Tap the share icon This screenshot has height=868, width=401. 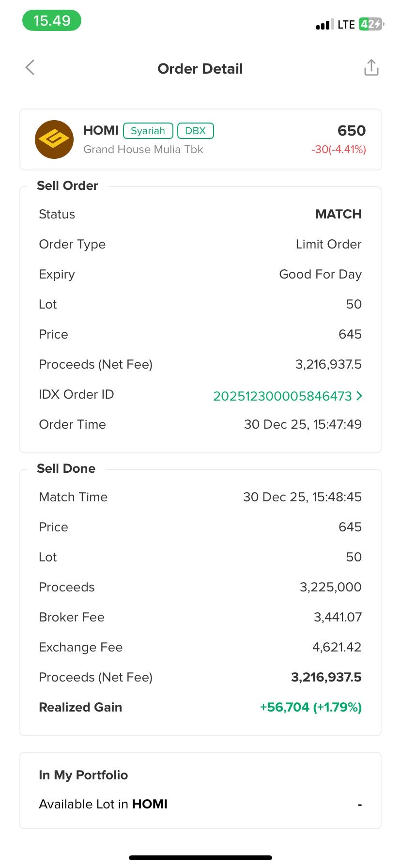(371, 68)
